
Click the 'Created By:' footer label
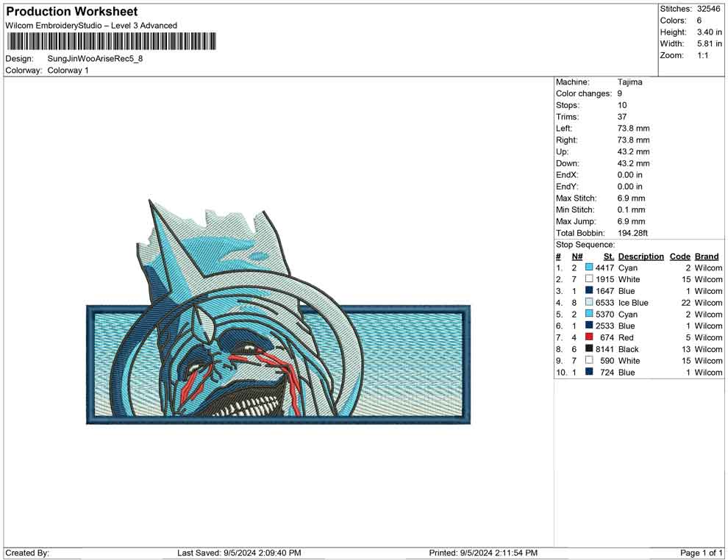pyautogui.click(x=27, y=553)
